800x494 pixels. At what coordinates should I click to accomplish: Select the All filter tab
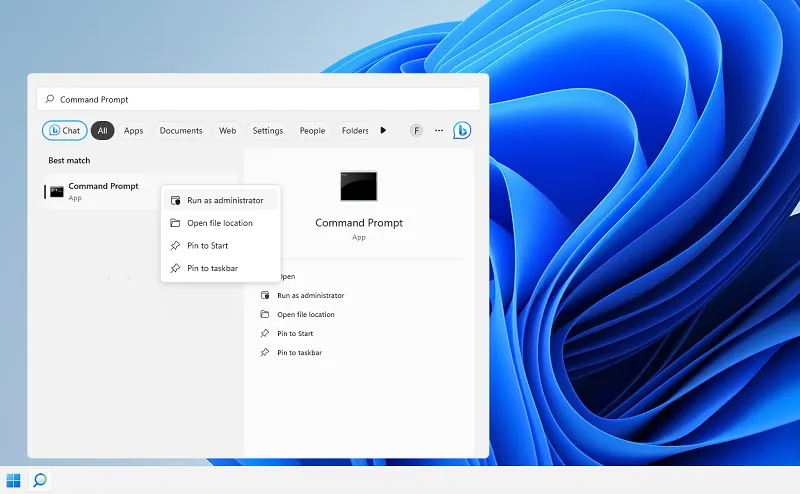click(x=103, y=131)
